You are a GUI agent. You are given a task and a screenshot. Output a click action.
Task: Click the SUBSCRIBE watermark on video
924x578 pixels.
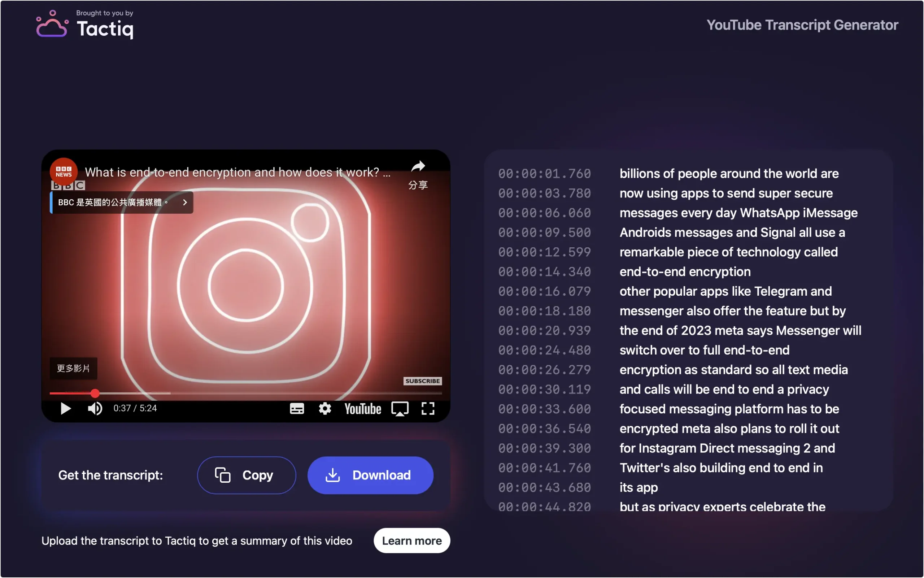click(422, 381)
